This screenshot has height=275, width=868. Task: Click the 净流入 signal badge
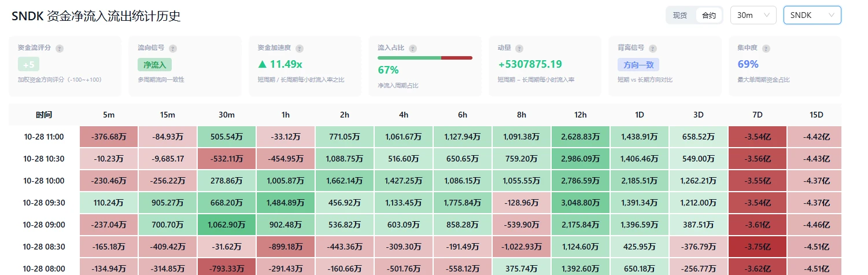tap(155, 65)
